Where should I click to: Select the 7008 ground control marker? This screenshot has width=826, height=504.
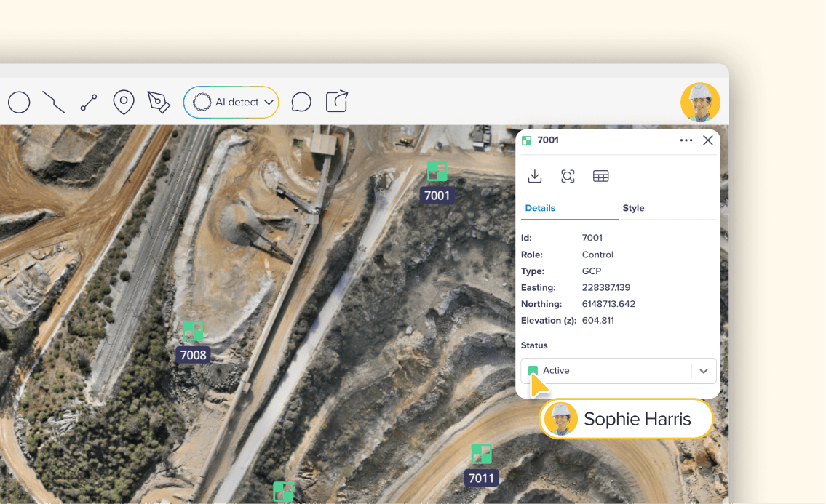tap(193, 331)
